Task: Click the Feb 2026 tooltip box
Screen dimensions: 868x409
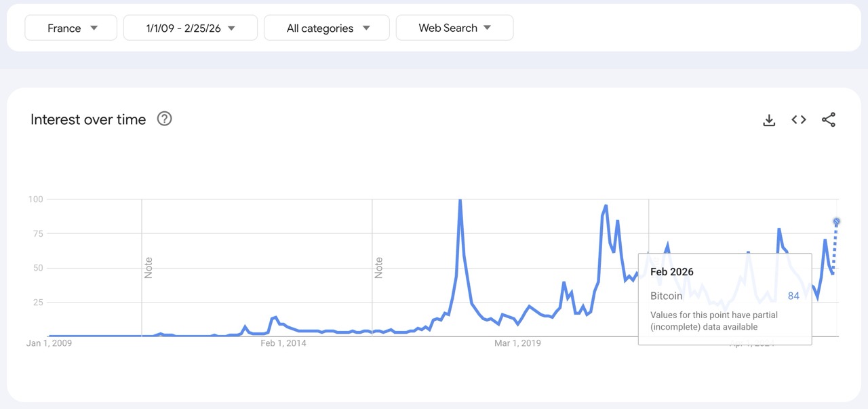Action: tap(724, 298)
